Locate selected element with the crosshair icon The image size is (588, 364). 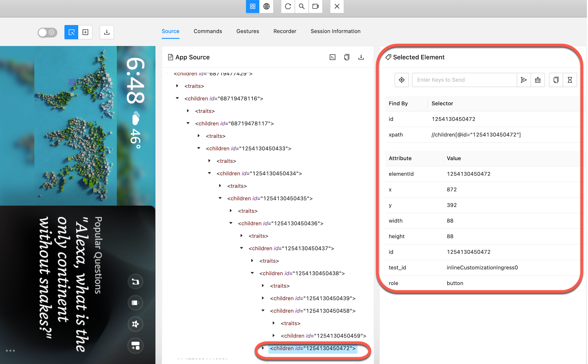[402, 80]
